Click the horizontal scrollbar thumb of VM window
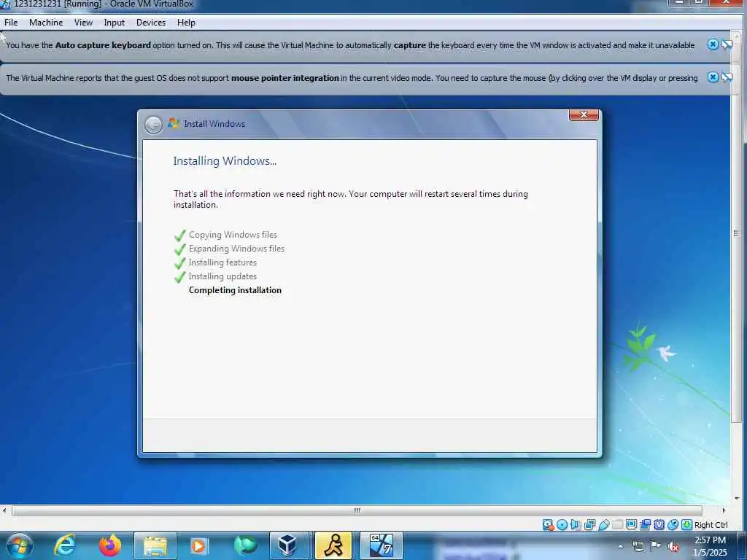The image size is (747, 560). click(357, 510)
